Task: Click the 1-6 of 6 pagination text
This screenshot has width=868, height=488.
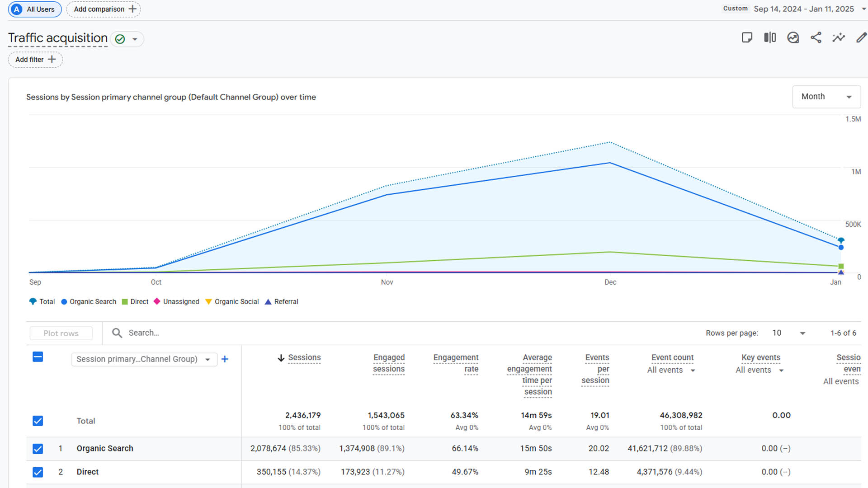Action: pyautogui.click(x=843, y=333)
